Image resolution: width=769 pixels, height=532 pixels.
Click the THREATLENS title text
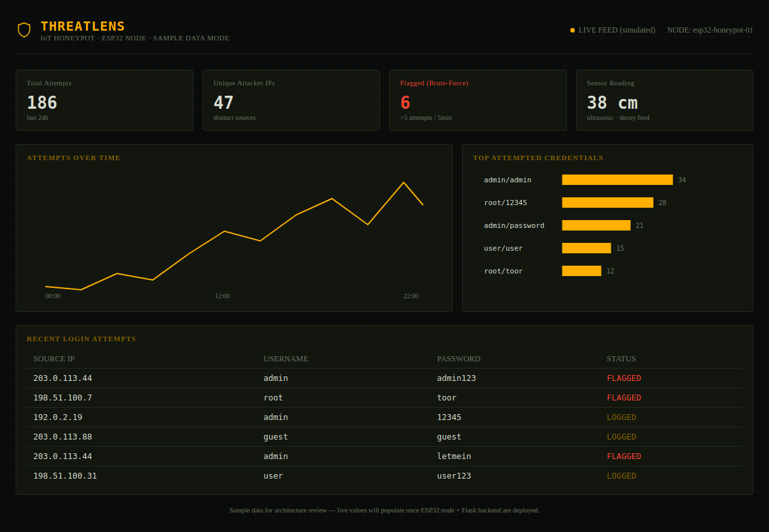point(83,27)
